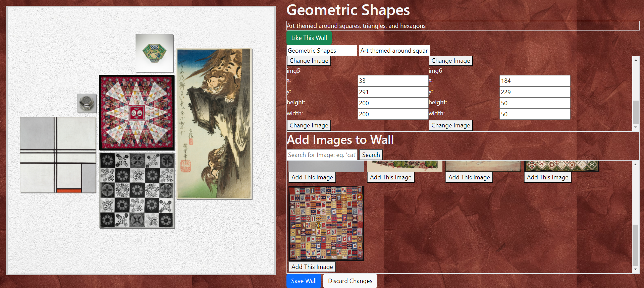The image size is (644, 288).
Task: Add the colorful flag quilt image
Action: pos(312,267)
